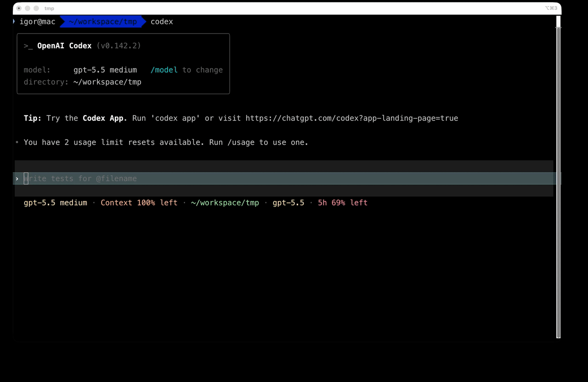This screenshot has width=588, height=382.
Task: Click the version text '(v0.142.2)'
Action: tap(119, 46)
